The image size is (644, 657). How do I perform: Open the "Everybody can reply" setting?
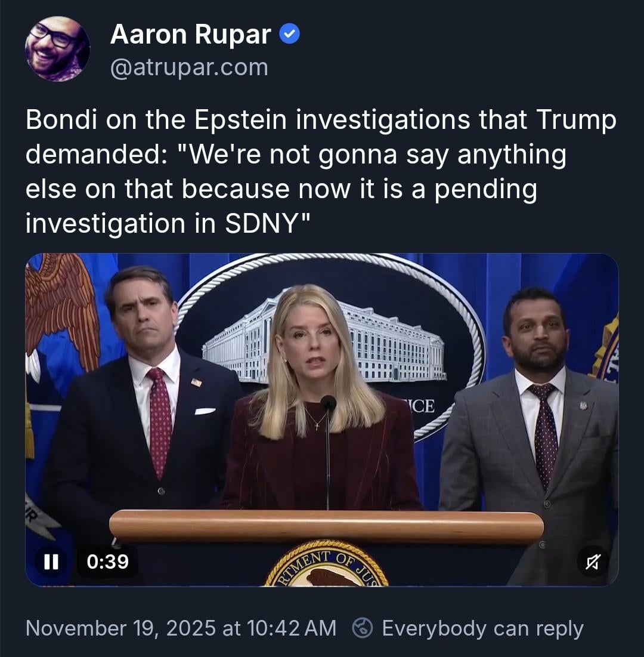(x=482, y=628)
